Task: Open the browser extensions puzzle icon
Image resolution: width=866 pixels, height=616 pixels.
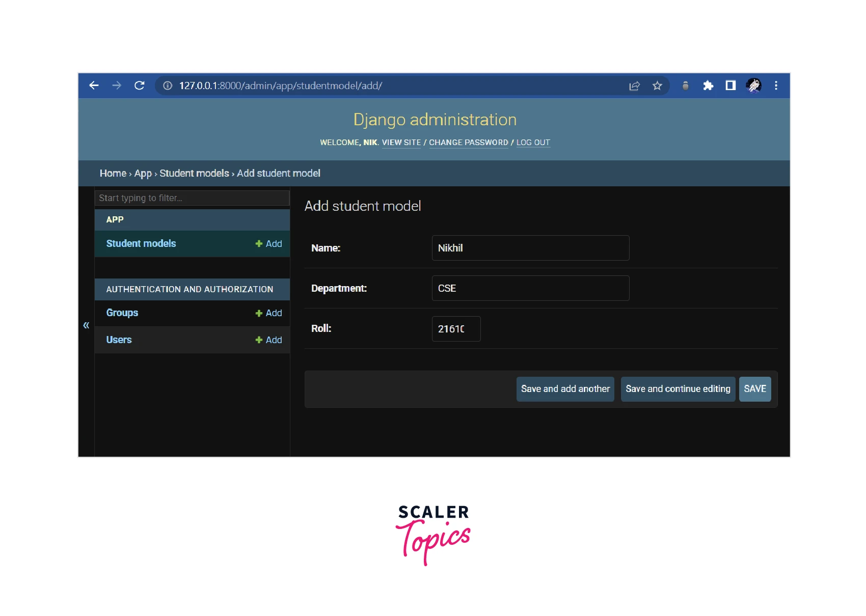Action: click(x=708, y=86)
